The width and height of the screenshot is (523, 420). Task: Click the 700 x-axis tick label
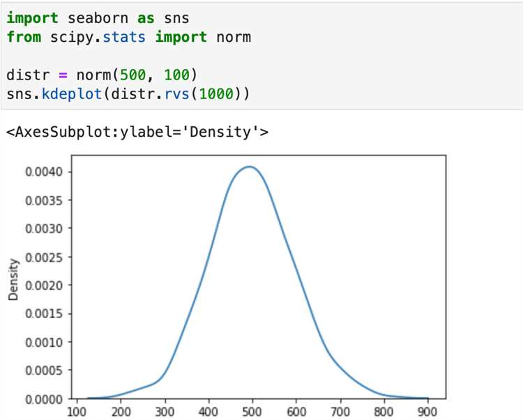click(340, 412)
